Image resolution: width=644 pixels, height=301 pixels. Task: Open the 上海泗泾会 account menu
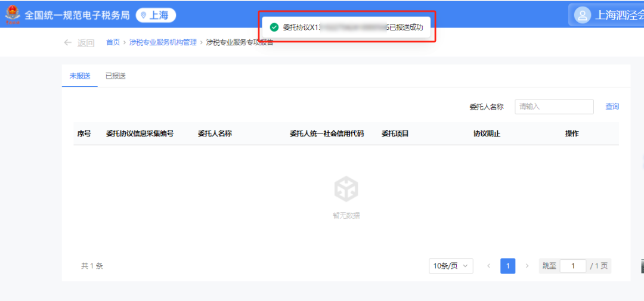[x=618, y=15]
